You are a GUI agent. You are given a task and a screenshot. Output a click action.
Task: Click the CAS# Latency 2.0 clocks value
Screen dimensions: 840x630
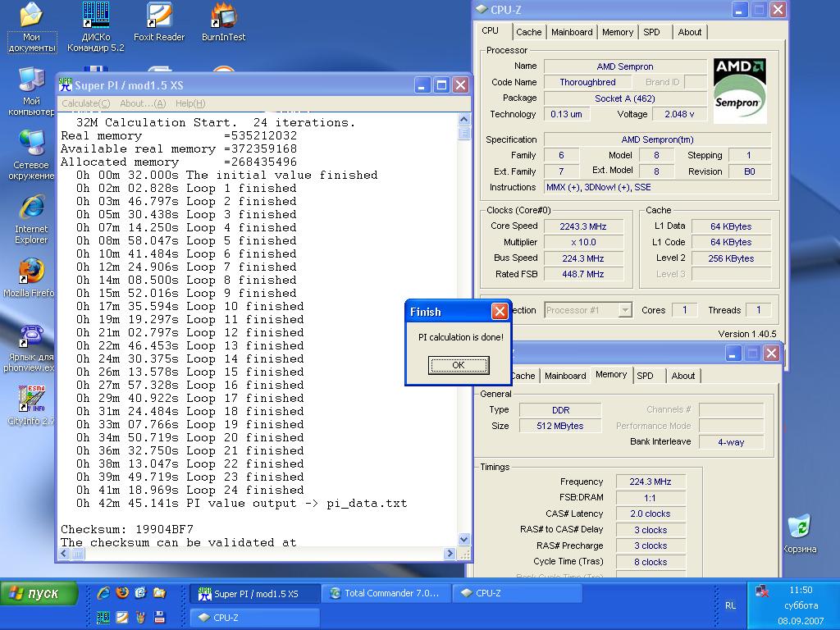[651, 514]
